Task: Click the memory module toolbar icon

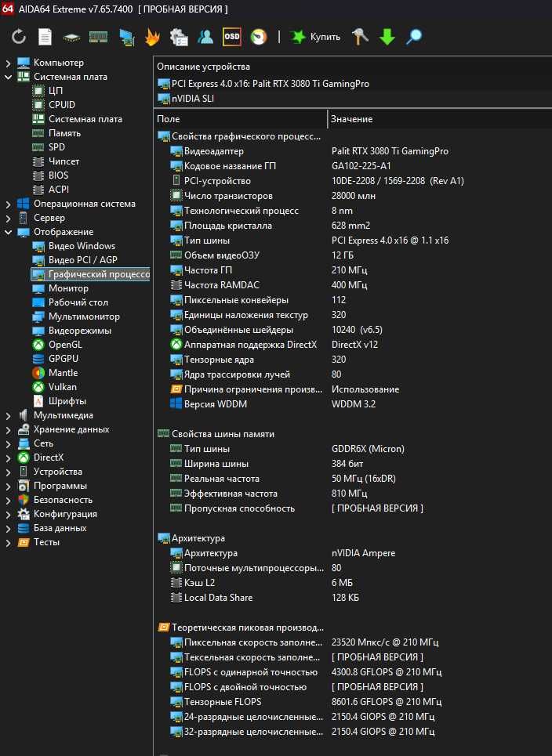Action: pos(99,37)
